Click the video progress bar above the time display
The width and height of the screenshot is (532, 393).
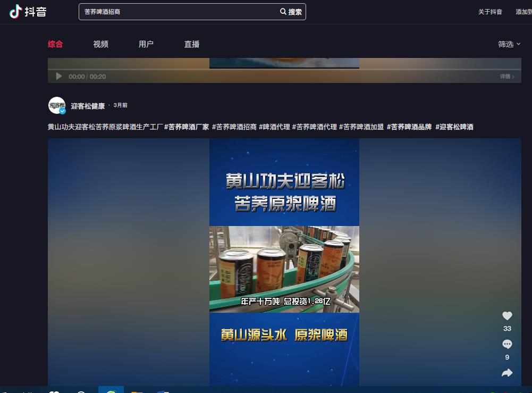click(x=284, y=69)
